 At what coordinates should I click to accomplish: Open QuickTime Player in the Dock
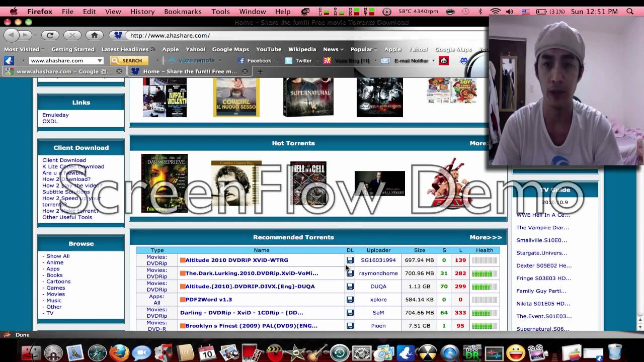click(450, 352)
